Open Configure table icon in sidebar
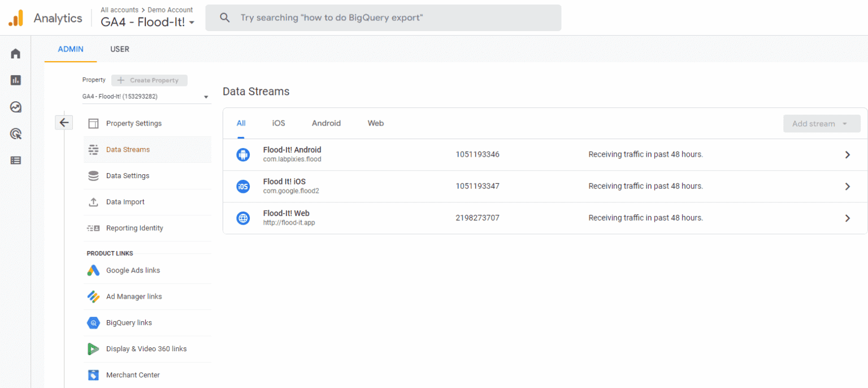Viewport: 868px width, 388px height. point(16,161)
